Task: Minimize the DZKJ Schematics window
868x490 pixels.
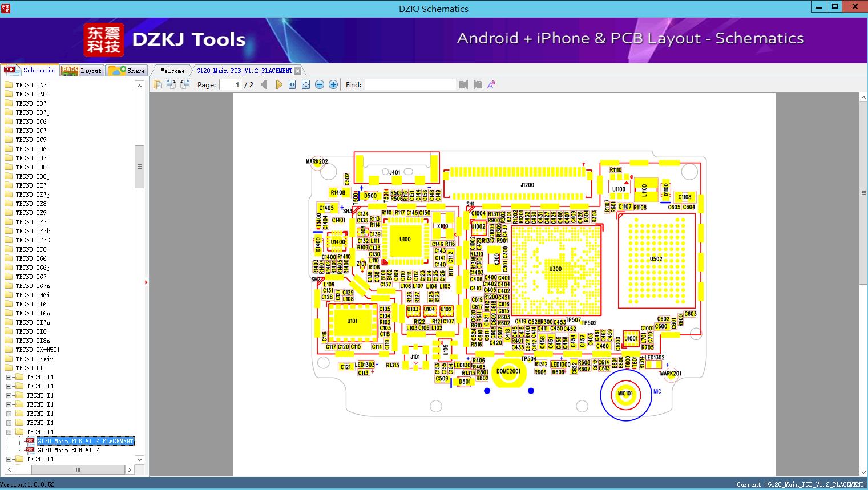Action: tap(819, 7)
